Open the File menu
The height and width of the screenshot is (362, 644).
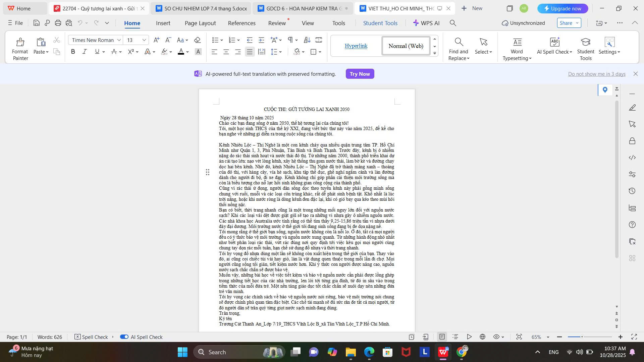[15, 23]
